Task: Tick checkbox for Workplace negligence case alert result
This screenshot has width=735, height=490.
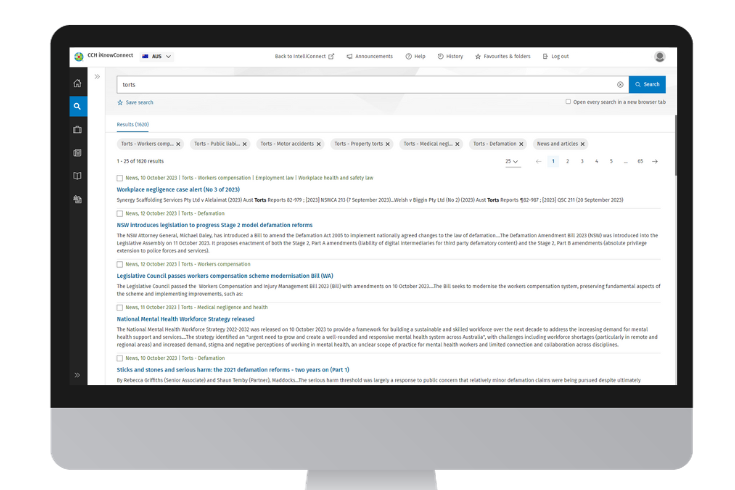Action: (120, 178)
